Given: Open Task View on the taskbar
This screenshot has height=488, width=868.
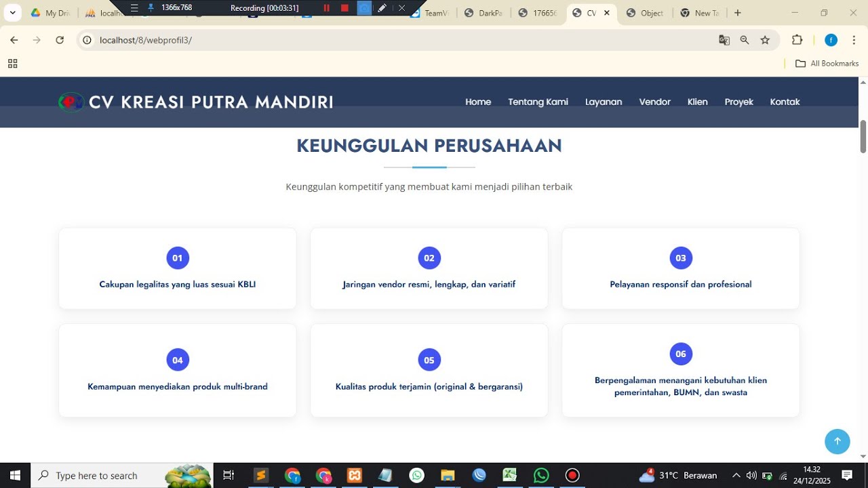Looking at the screenshot, I should (229, 475).
